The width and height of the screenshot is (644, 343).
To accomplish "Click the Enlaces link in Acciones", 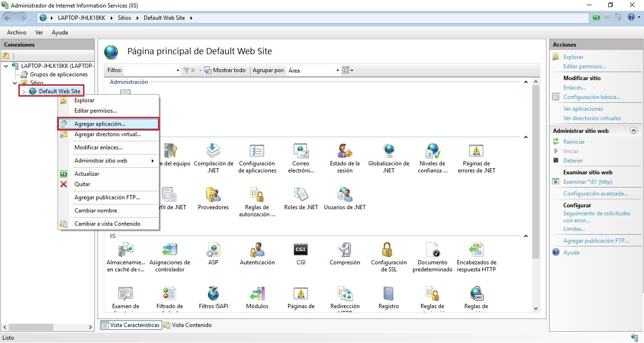I will 575,88.
